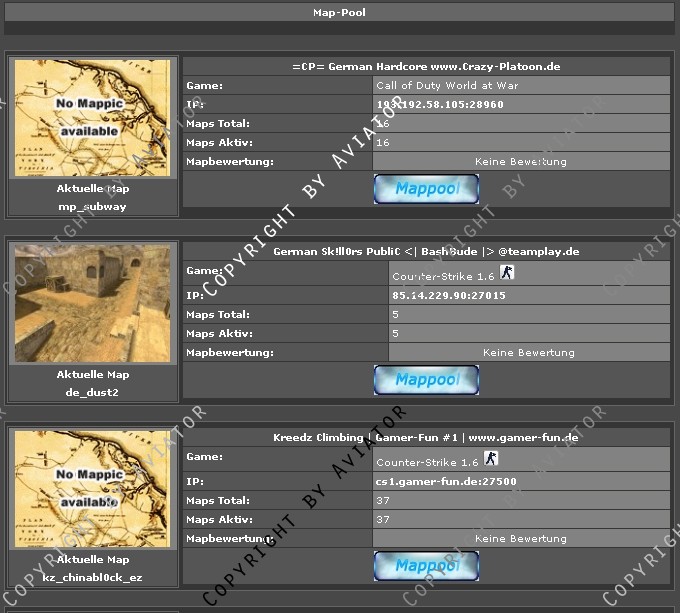Image resolution: width=680 pixels, height=613 pixels.
Task: Open Mappool for the =CP= German Hardcore server
Action: coord(426,189)
